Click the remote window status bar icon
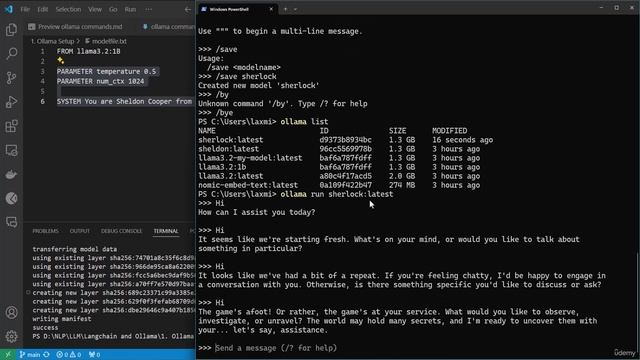Image resolution: width=640 pixels, height=360 pixels. click(8, 355)
